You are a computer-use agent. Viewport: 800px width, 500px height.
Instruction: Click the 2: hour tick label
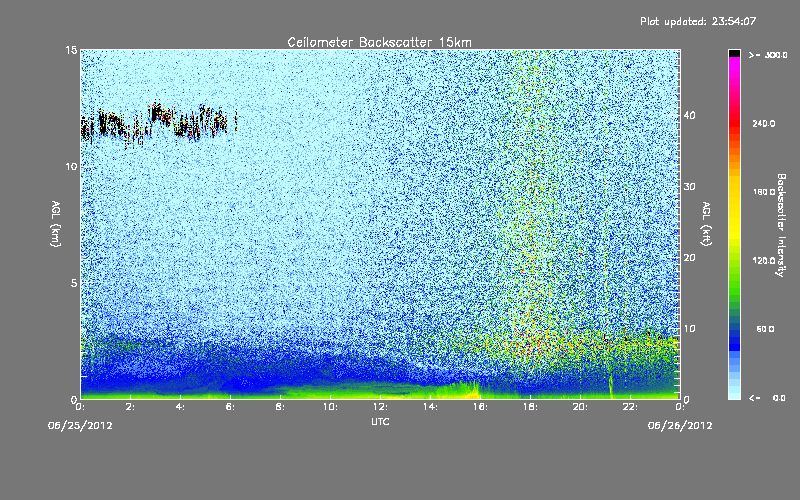(x=131, y=407)
